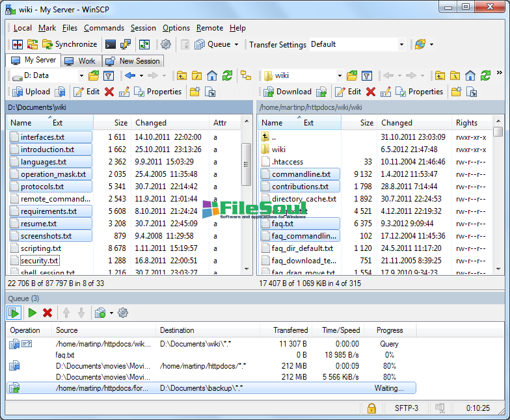510x420 pixels.
Task: Select the scripting.txt file in local panel
Action: (x=41, y=248)
